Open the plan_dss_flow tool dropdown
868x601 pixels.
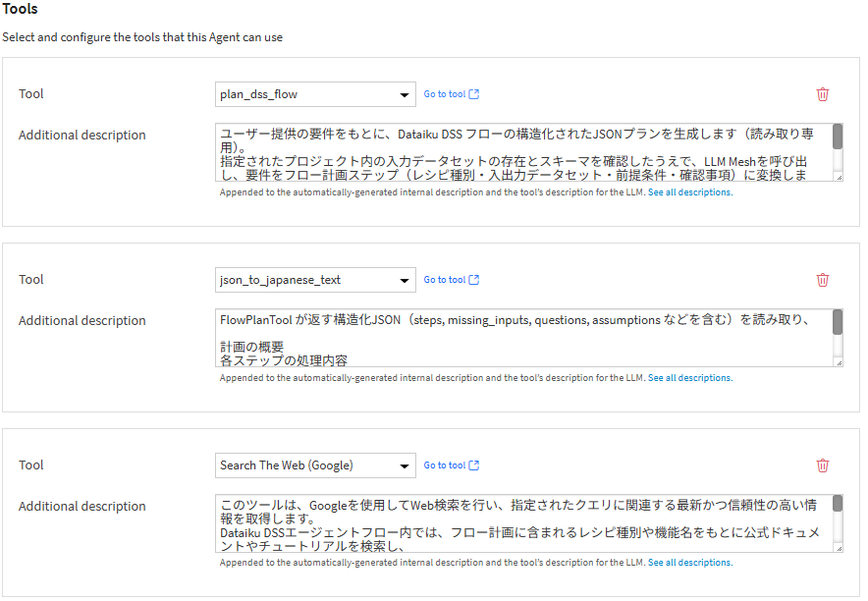(315, 94)
